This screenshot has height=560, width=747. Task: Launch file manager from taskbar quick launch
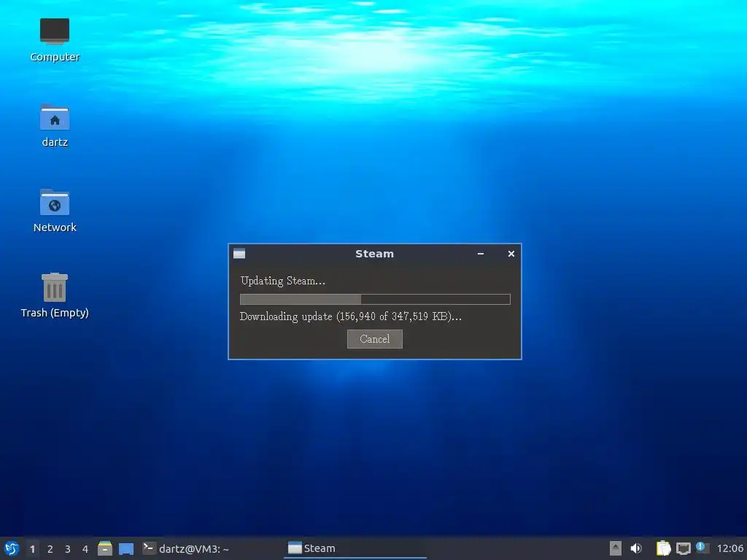[x=105, y=548]
